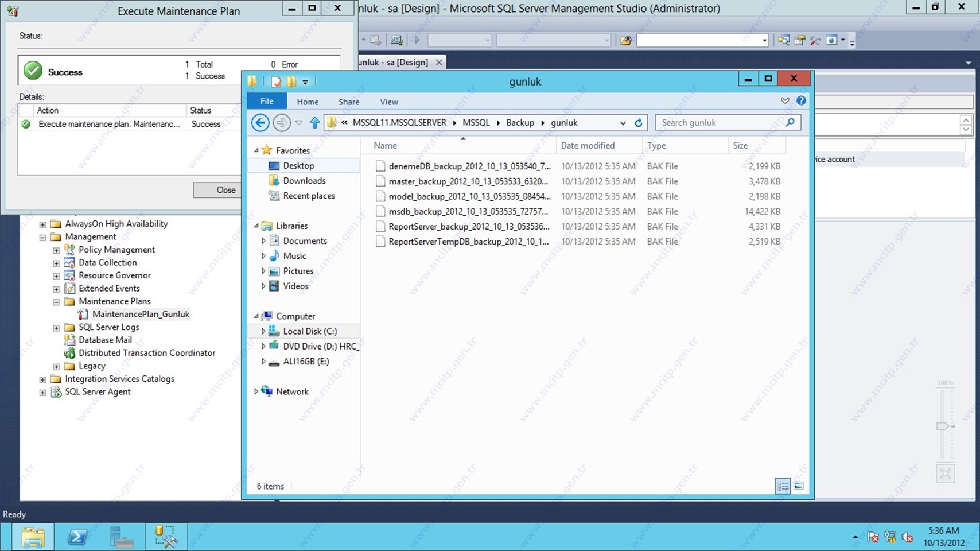The width and height of the screenshot is (980, 551).
Task: Click the MSSQL breadcrumb segment
Action: click(476, 123)
